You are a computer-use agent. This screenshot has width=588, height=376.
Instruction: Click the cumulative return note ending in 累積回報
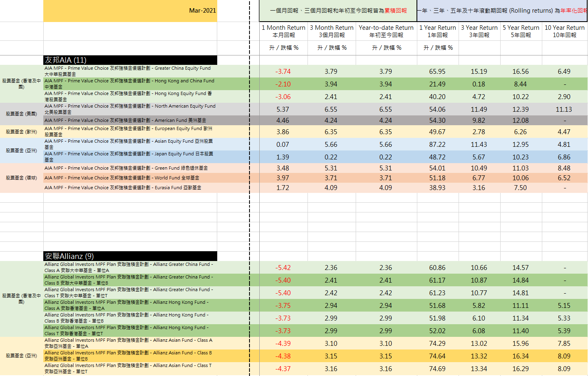(x=338, y=11)
